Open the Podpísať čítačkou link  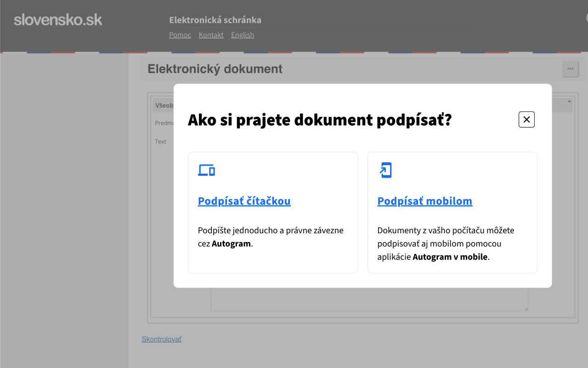244,201
